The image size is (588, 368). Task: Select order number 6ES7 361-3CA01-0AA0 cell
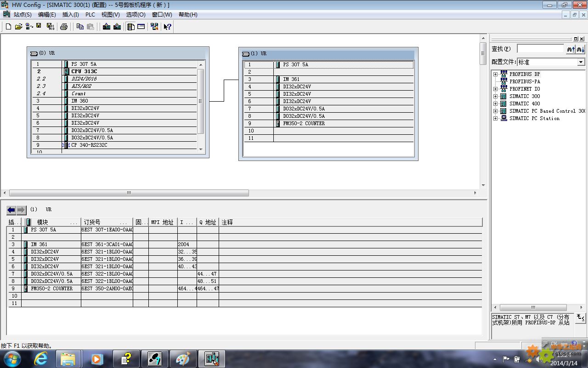[107, 244]
